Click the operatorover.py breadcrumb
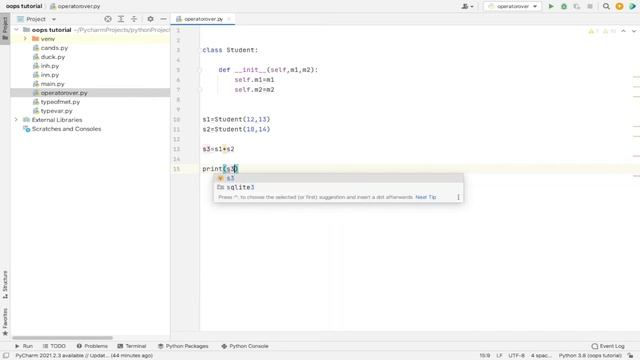Viewport: 640px width, 360px height. click(x=75, y=6)
